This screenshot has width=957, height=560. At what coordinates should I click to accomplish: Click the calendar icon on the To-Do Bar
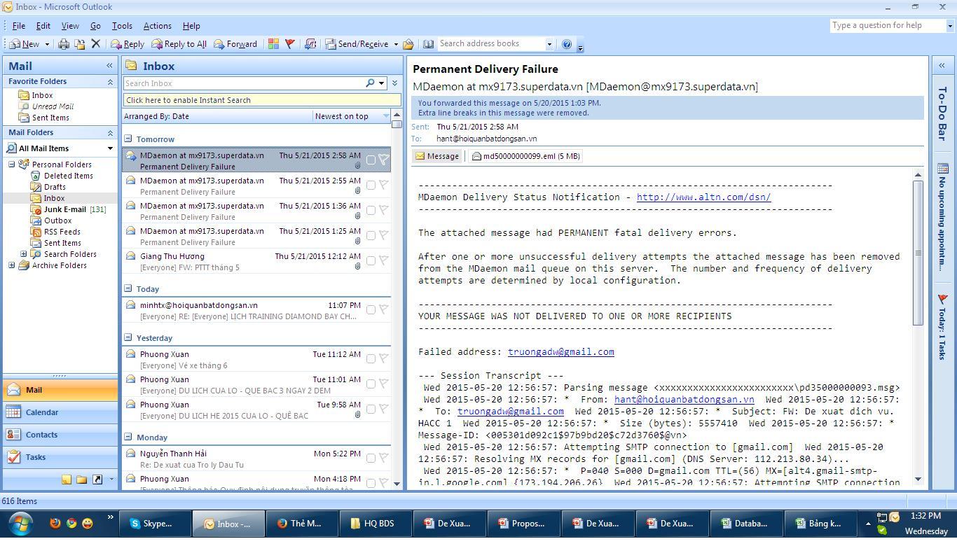pos(942,169)
